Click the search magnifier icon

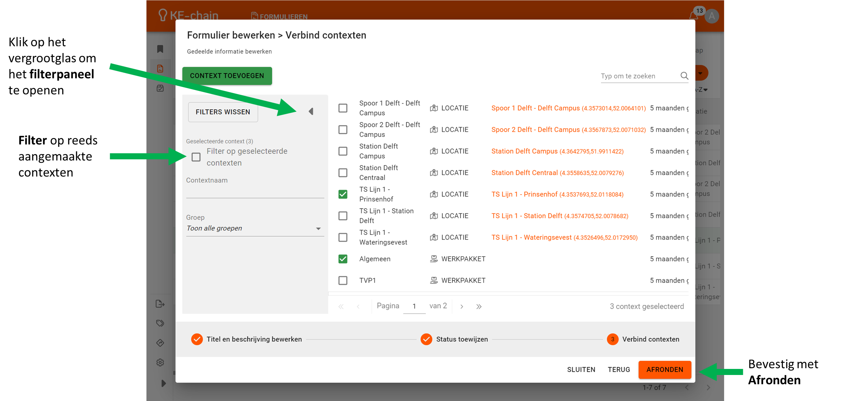(x=684, y=76)
